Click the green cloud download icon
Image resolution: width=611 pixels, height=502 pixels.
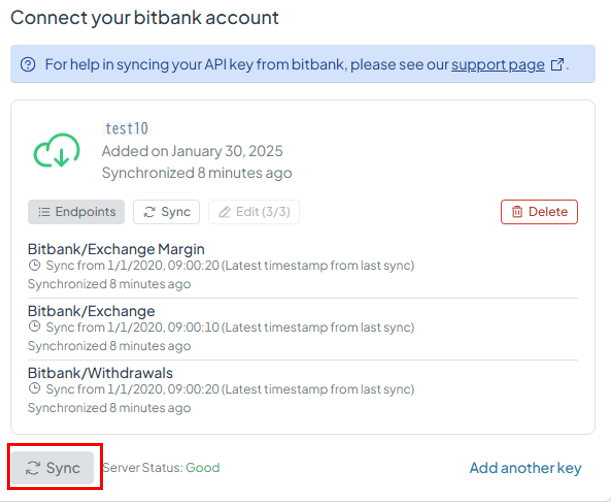coord(57,150)
